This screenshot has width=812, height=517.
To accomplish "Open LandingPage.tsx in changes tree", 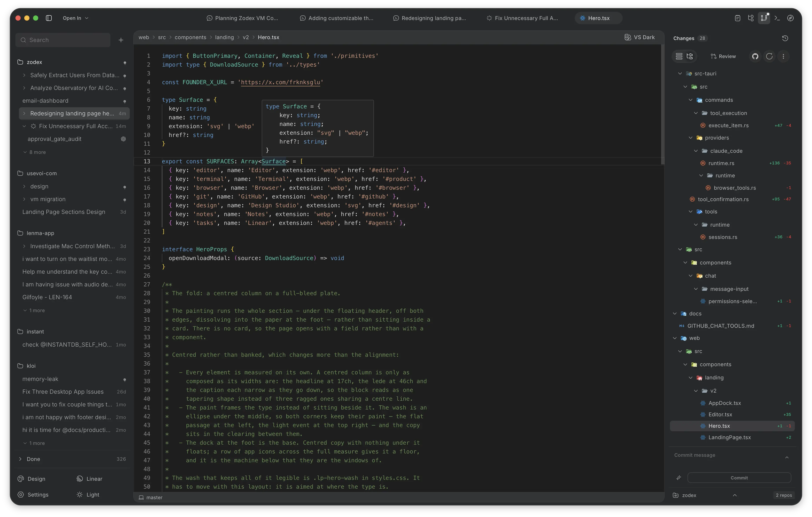I will (x=732, y=437).
